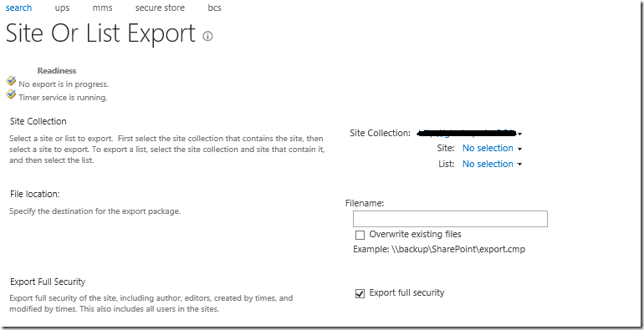Click the check icon beside Timer service is running

[x=11, y=94]
